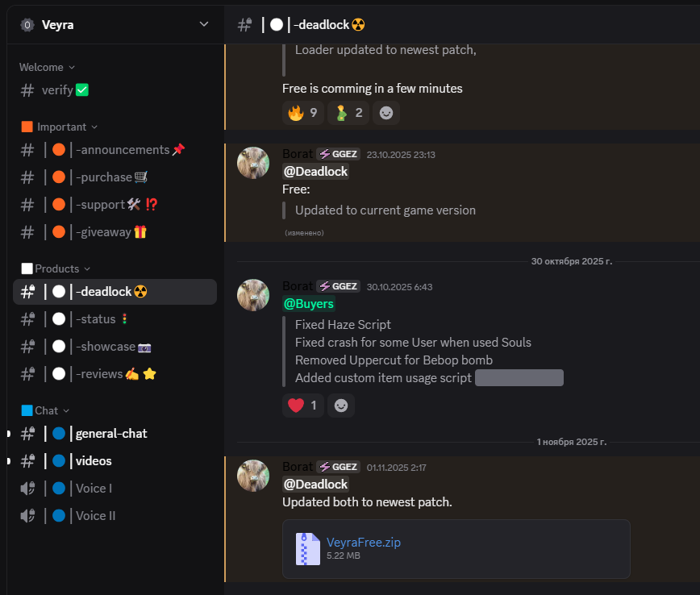
Task: Collapse the Welcome category
Action: [47, 68]
